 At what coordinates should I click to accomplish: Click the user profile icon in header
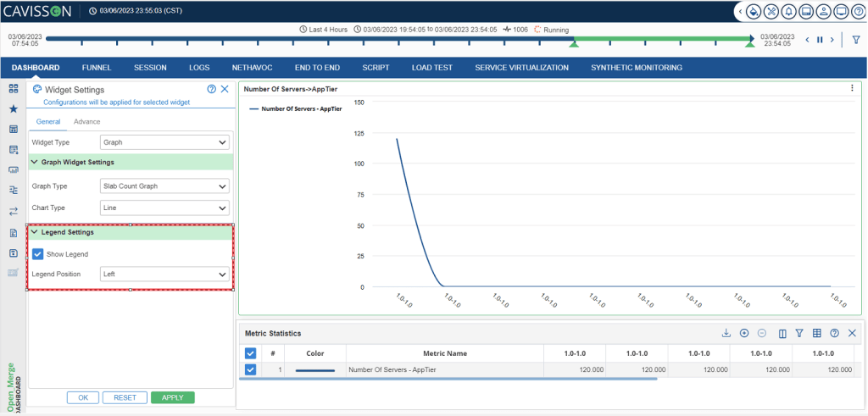[x=824, y=11]
